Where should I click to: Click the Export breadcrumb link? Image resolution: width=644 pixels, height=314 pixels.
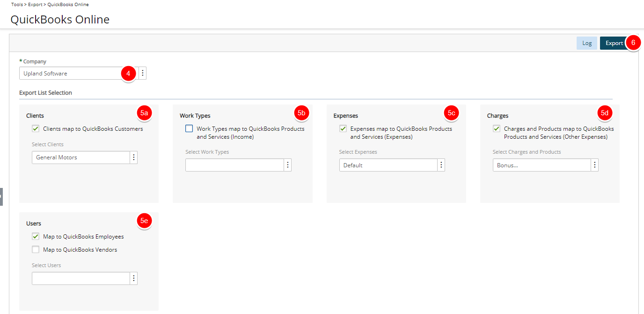tap(36, 5)
